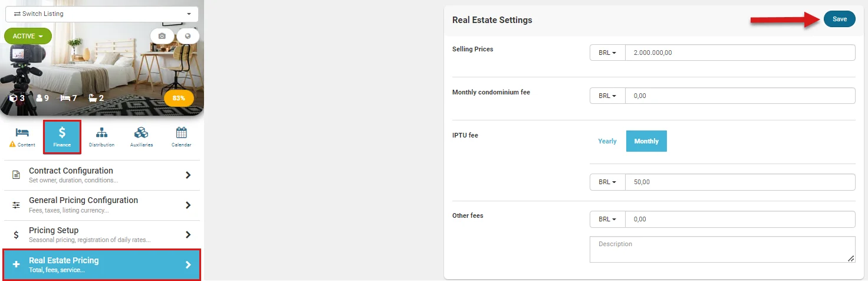This screenshot has width=868, height=281.
Task: Select Monthly IPTU fee option
Action: click(x=646, y=141)
